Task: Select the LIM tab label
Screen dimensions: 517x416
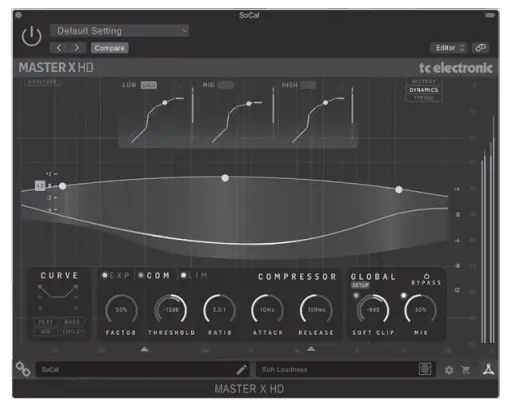Action: pos(198,276)
